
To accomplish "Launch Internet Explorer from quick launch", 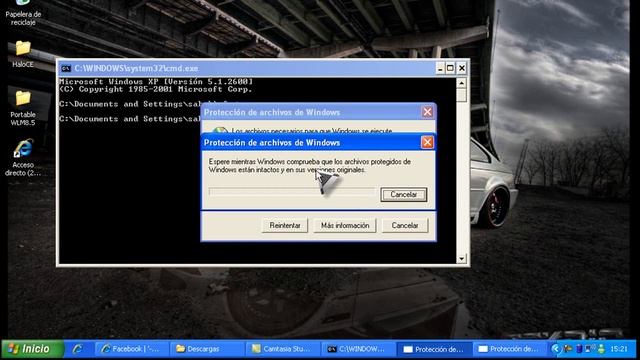I will click(x=77, y=349).
